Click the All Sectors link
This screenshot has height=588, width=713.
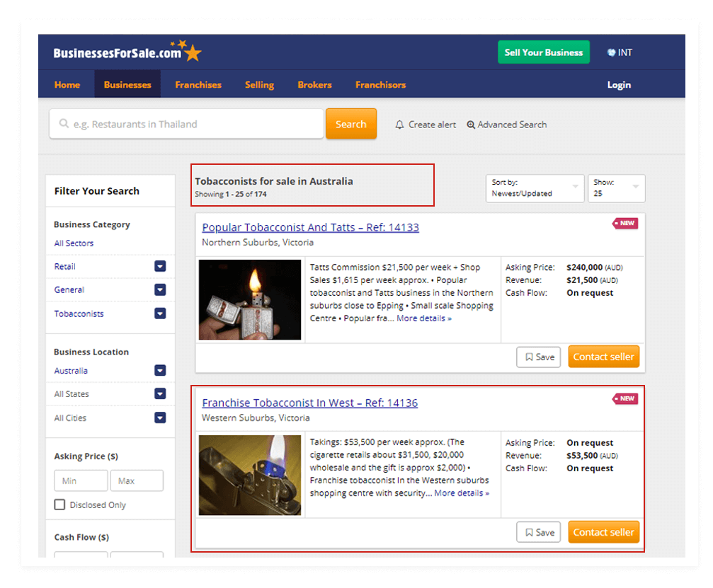tap(74, 243)
